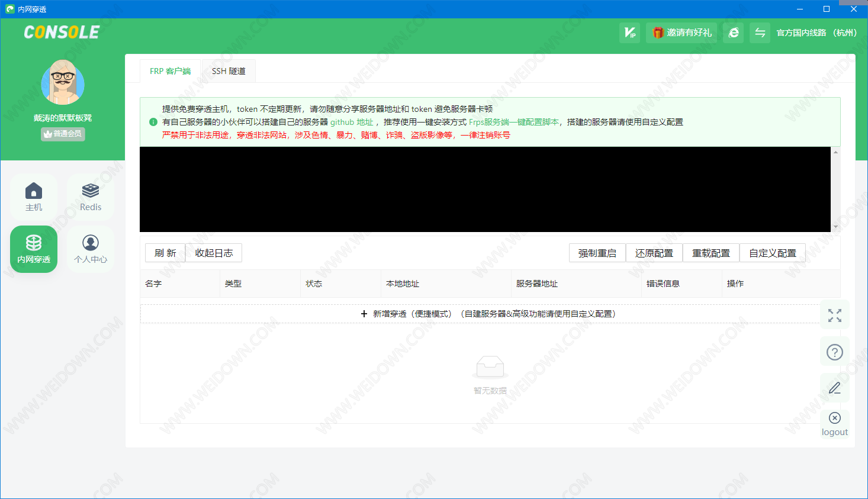Open the VIP membership icon
The image size is (868, 499).
pos(629,33)
